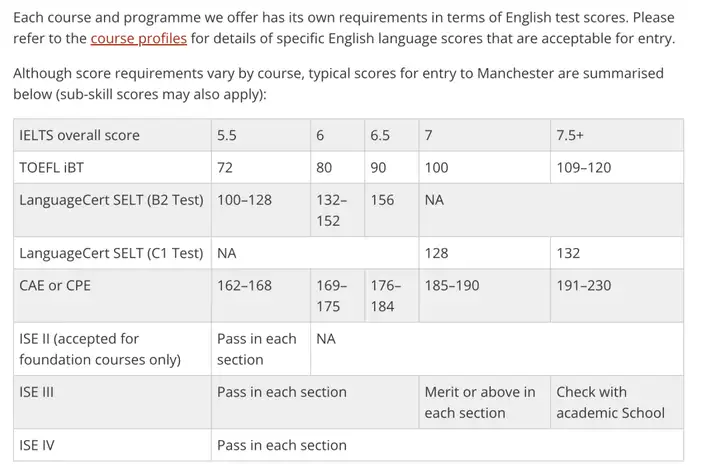Select the CAE or CPE row label

(x=112, y=295)
